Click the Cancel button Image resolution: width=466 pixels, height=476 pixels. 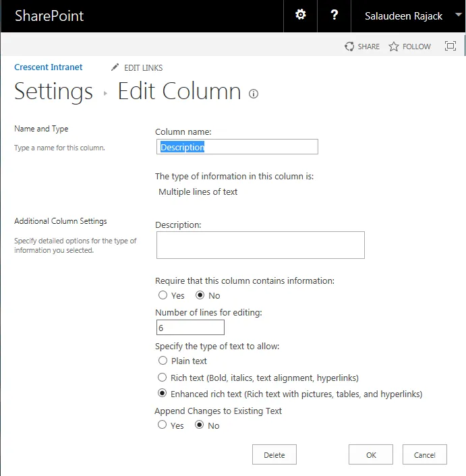(x=424, y=455)
